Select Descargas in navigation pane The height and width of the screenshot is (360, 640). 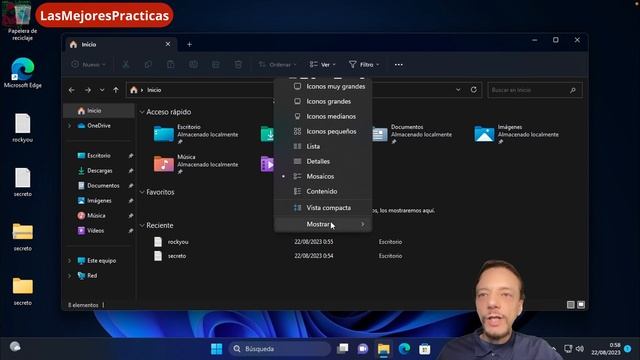coord(99,171)
